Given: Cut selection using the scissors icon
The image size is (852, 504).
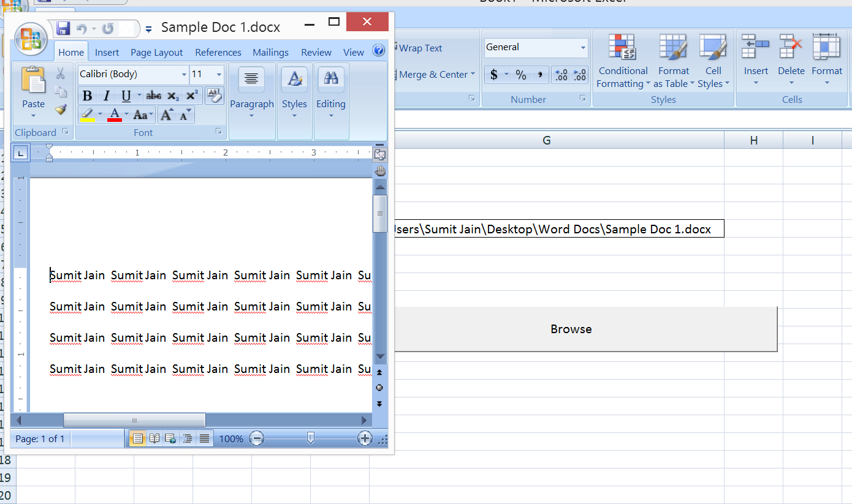Looking at the screenshot, I should click(61, 74).
